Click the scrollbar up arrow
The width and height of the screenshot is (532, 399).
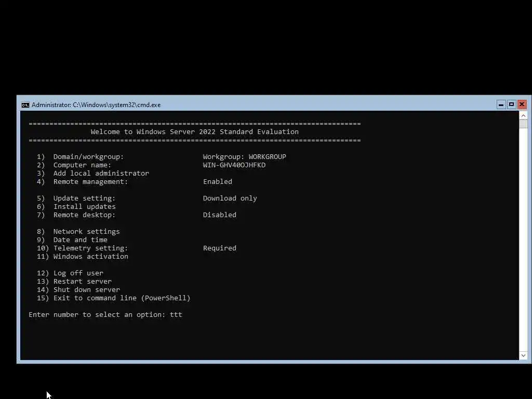tap(523, 116)
